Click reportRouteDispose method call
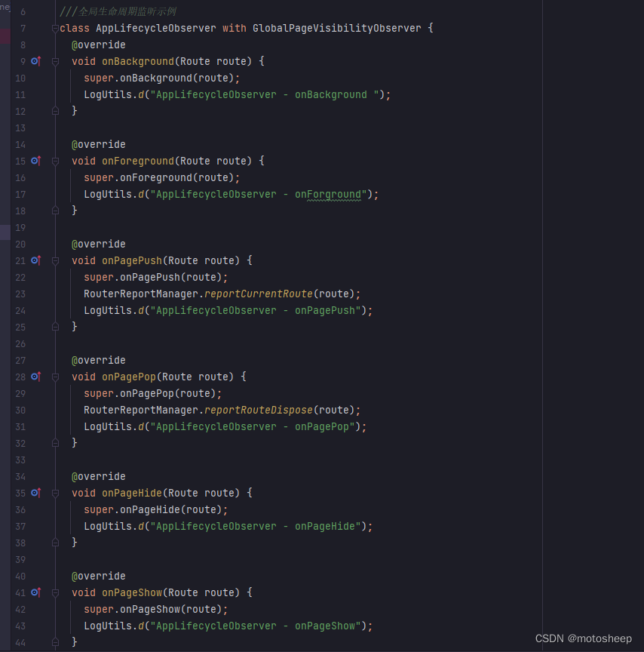The width and height of the screenshot is (644, 652). coord(259,410)
